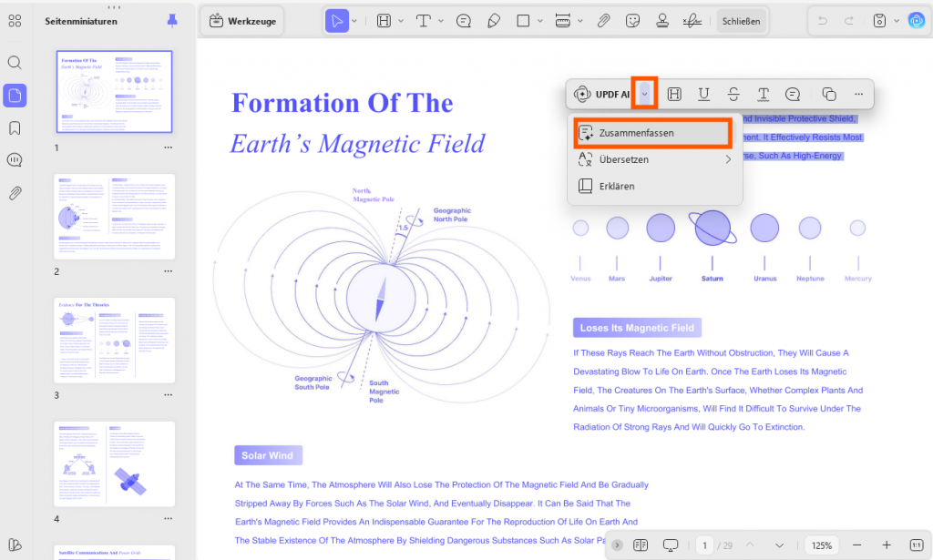
Task: Select the stamp tool in toolbar
Action: [661, 21]
